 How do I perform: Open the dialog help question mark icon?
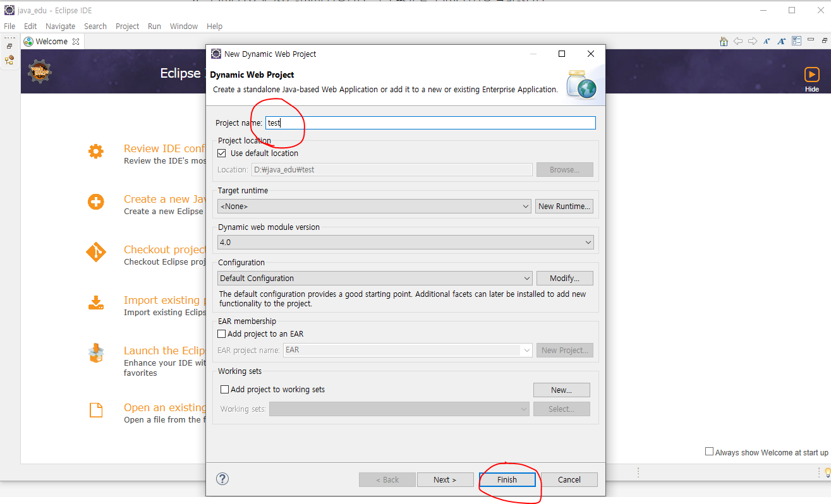pyautogui.click(x=222, y=479)
